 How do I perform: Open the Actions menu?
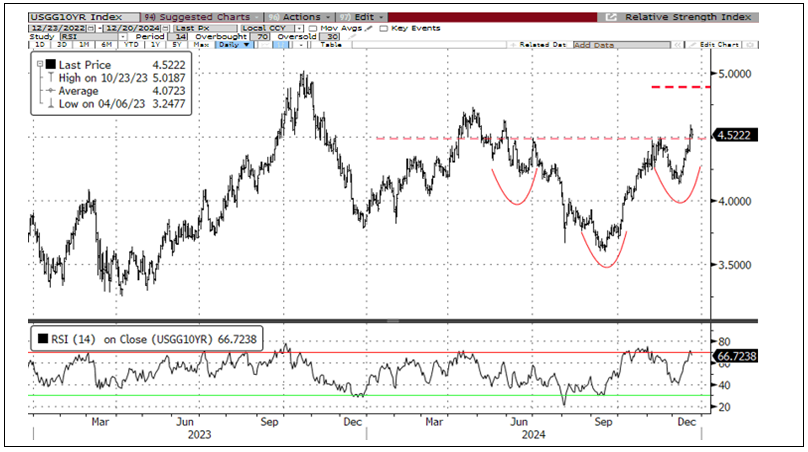299,17
